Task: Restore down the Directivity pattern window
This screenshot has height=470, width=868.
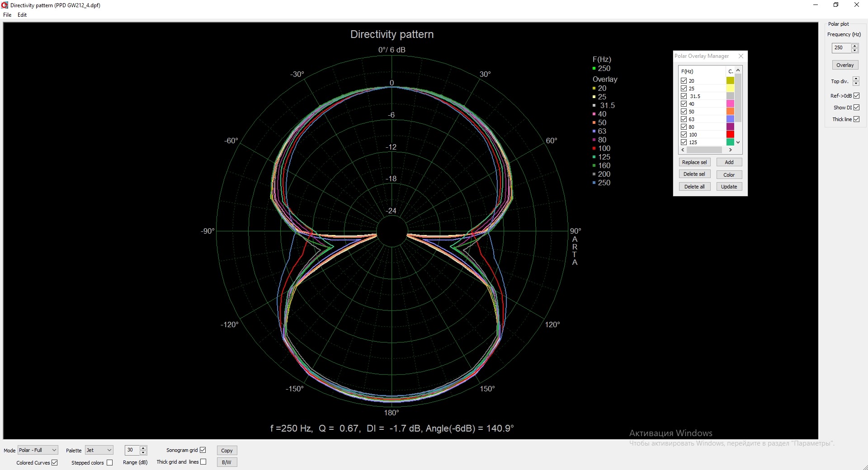Action: [x=836, y=5]
